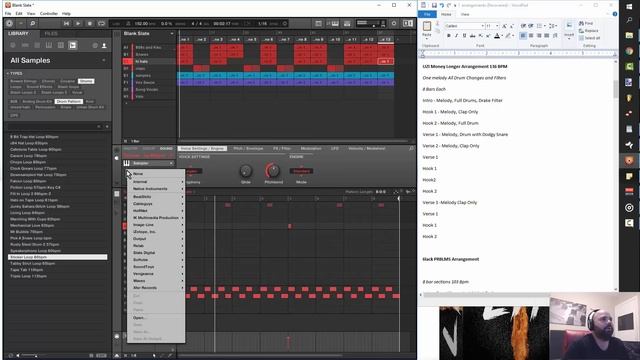
Task: Switch to the mixer view icon
Action: coord(347,24)
